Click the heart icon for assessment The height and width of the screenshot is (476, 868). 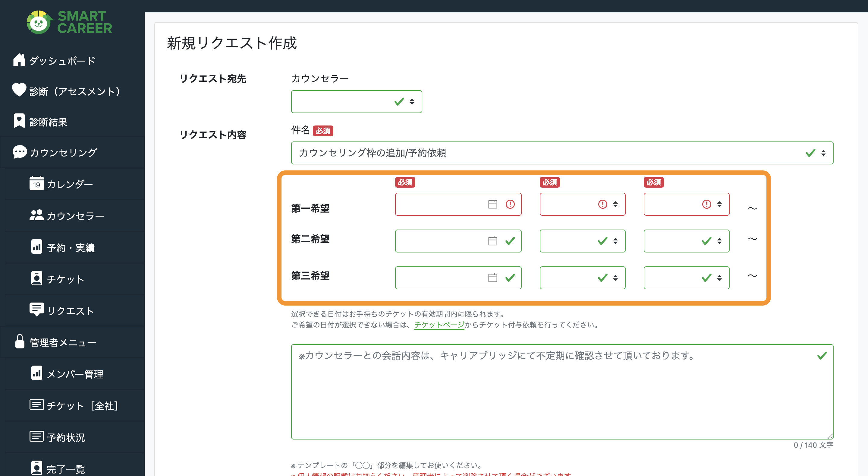click(19, 90)
